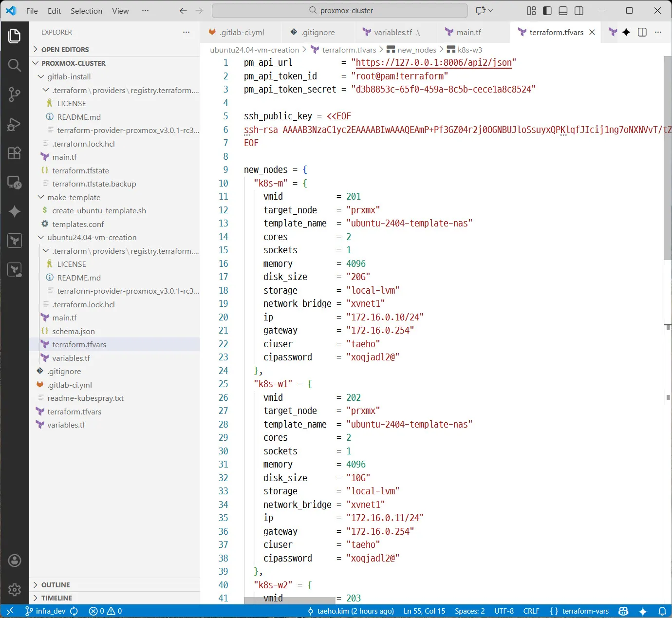The width and height of the screenshot is (672, 618).
Task: Open the Search view in activity bar
Action: 15,65
